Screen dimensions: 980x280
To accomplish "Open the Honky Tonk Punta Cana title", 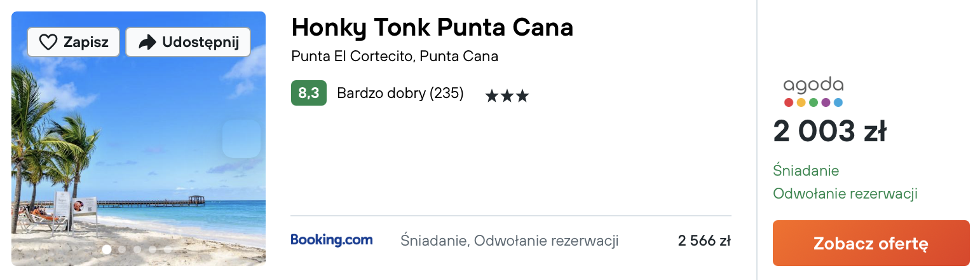I will click(x=432, y=27).
